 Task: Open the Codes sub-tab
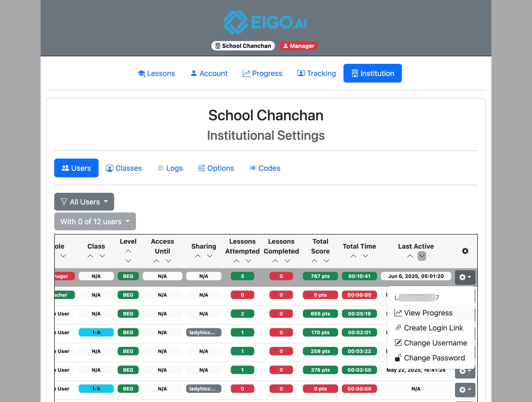click(265, 168)
